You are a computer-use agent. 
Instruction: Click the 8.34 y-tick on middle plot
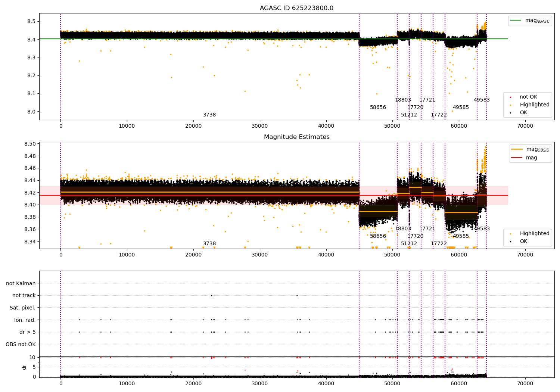pos(30,242)
